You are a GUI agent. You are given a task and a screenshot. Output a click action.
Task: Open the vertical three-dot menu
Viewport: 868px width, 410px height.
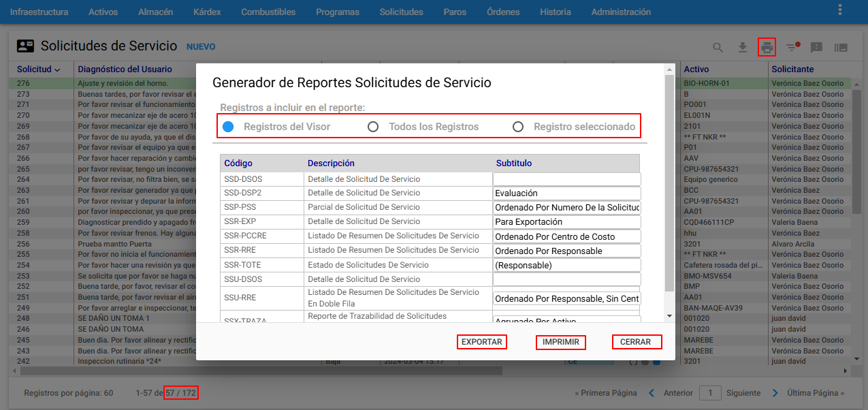point(840,10)
